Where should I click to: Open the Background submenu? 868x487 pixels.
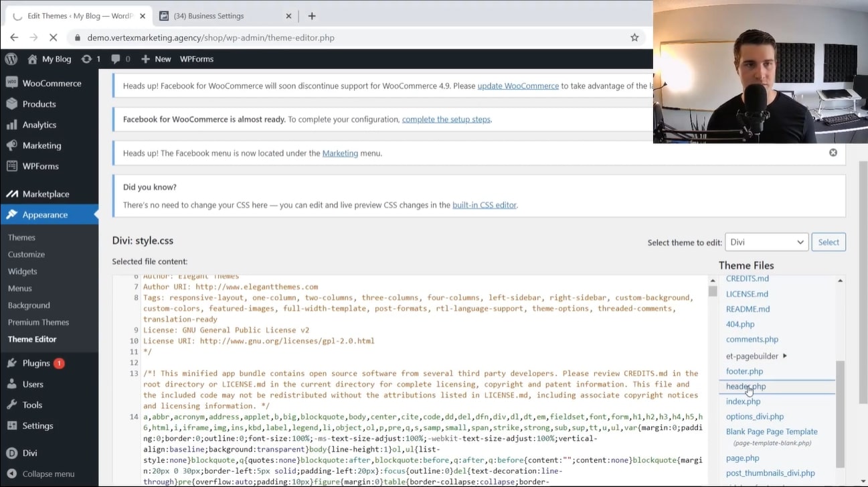pos(29,305)
